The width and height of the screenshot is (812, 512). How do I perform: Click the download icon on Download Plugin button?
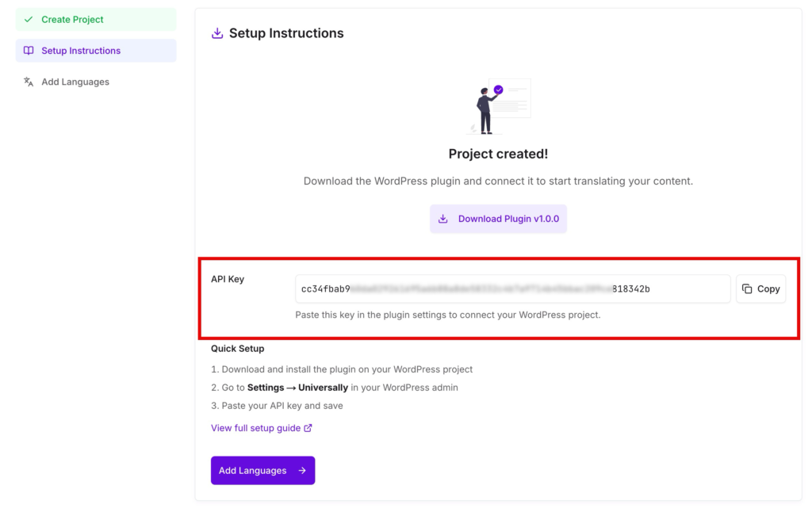click(x=442, y=219)
